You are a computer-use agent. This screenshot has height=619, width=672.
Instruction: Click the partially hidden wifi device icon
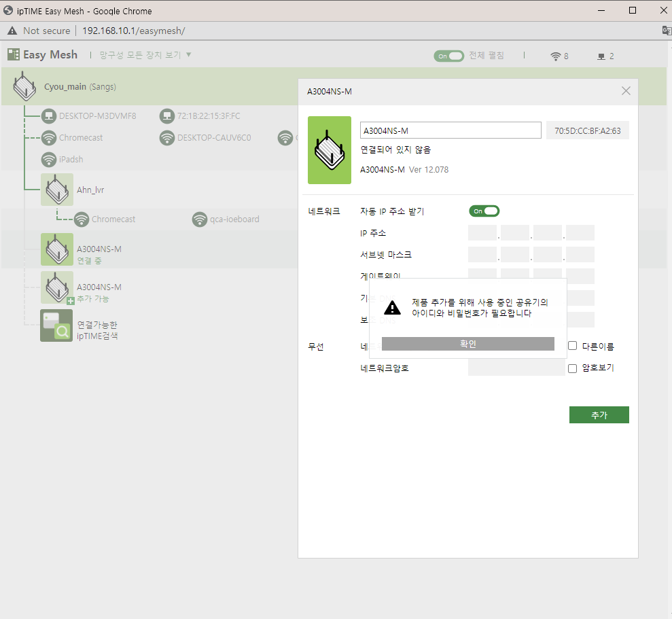click(285, 138)
